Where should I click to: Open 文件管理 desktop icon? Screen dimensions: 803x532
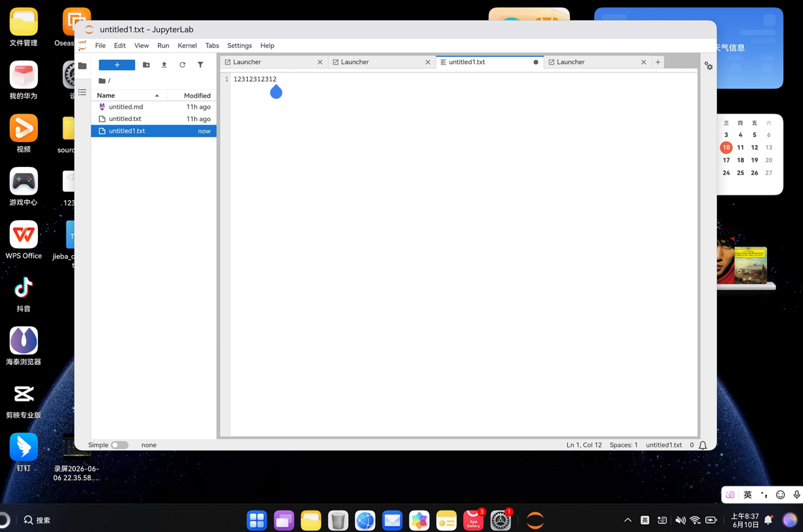pyautogui.click(x=23, y=27)
